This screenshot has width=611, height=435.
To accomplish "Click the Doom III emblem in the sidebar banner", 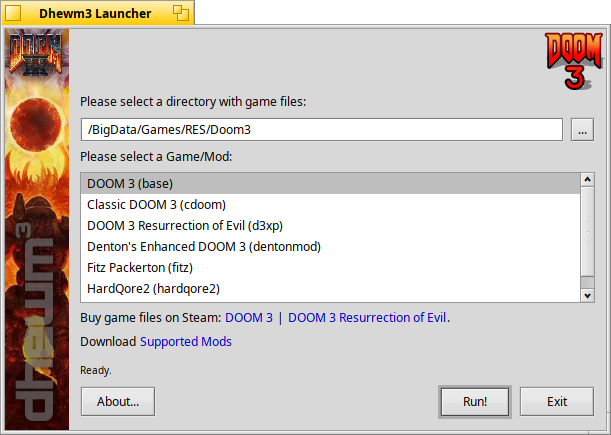I will tap(36, 54).
